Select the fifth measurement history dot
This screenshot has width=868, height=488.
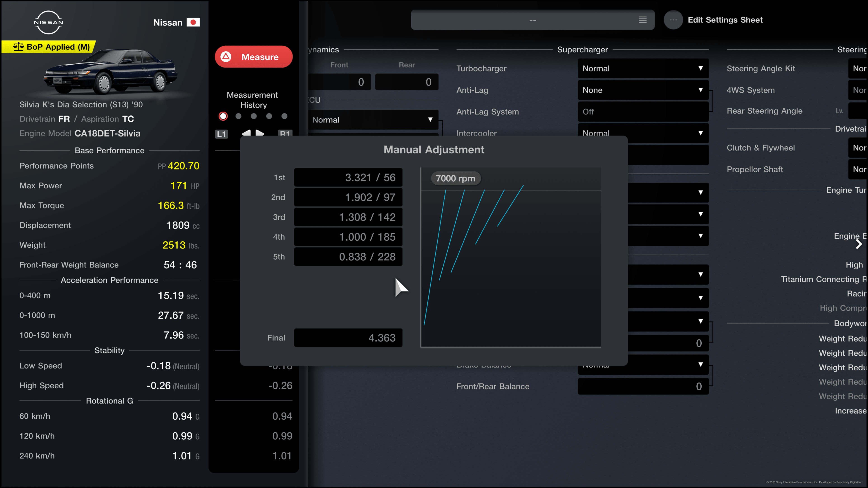coord(284,116)
